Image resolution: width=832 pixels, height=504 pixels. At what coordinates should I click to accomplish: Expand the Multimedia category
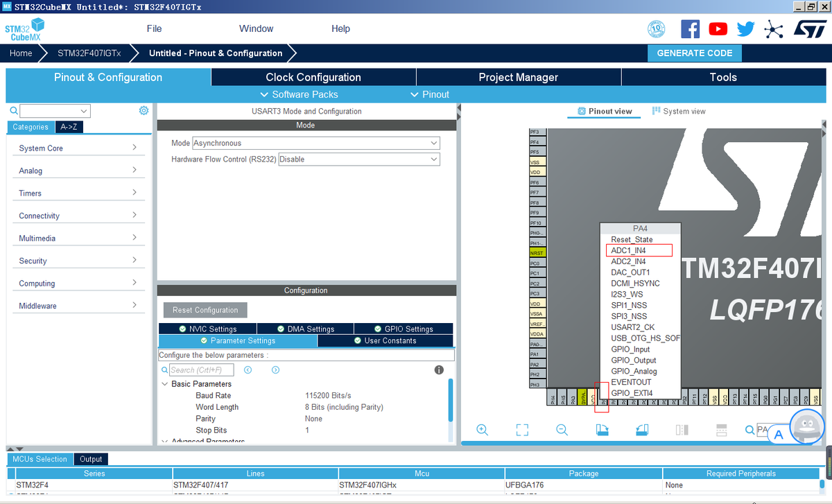[78, 238]
